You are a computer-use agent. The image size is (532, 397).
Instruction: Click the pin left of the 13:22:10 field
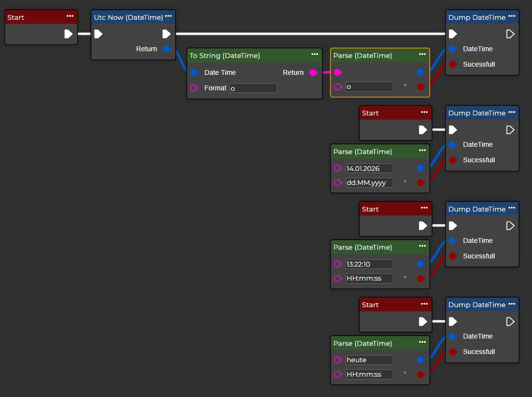click(337, 264)
